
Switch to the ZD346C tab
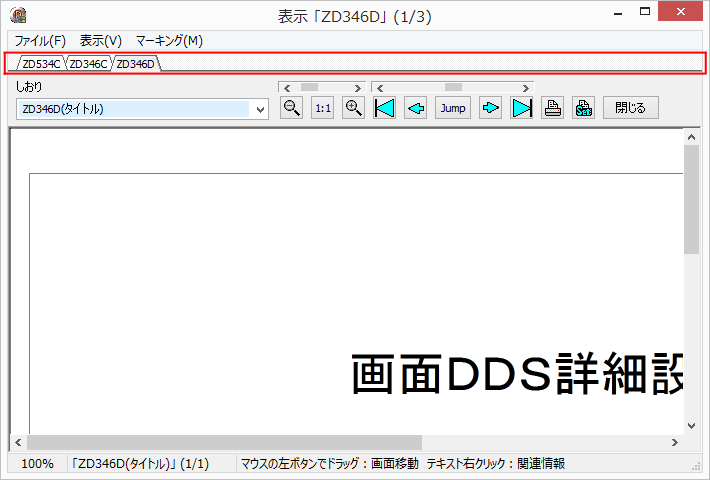(x=88, y=64)
